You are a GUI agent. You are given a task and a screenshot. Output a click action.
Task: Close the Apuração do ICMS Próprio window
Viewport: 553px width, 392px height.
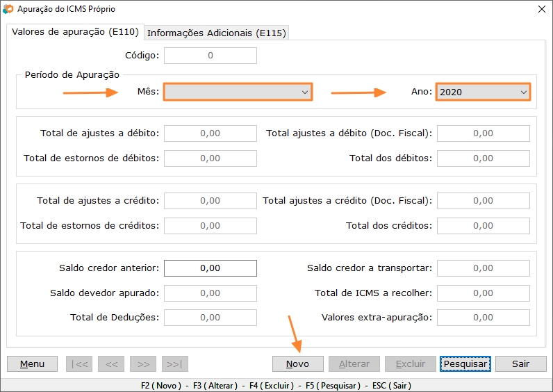coord(542,9)
